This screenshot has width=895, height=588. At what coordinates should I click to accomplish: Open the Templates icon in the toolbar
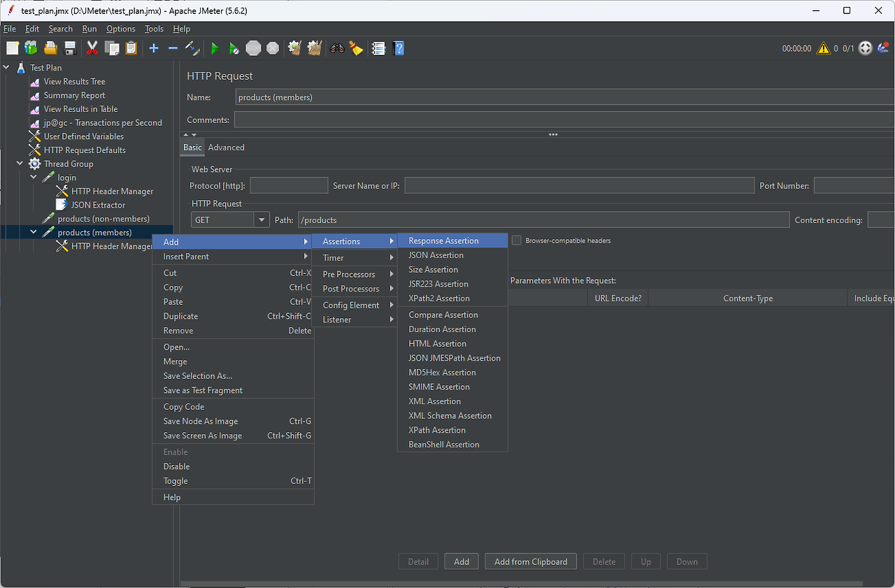click(31, 48)
